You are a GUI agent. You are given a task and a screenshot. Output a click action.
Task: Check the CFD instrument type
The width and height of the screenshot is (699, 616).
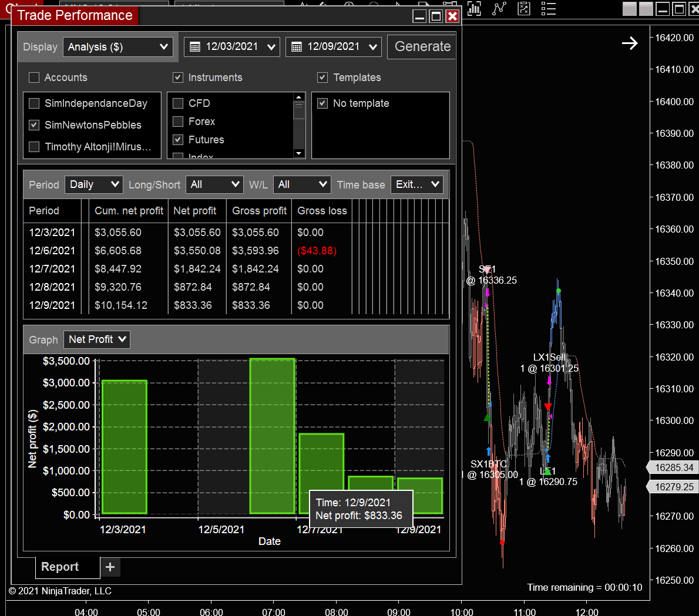click(178, 103)
